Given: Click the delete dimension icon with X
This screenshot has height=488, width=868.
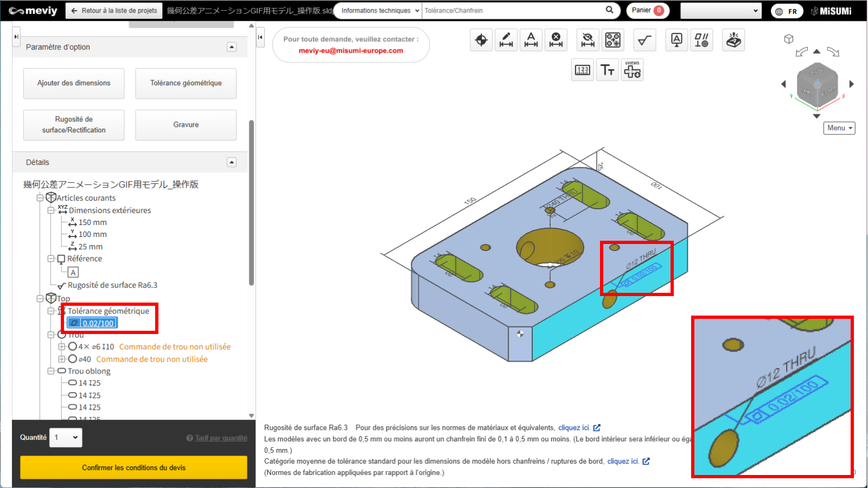Looking at the screenshot, I should [556, 40].
